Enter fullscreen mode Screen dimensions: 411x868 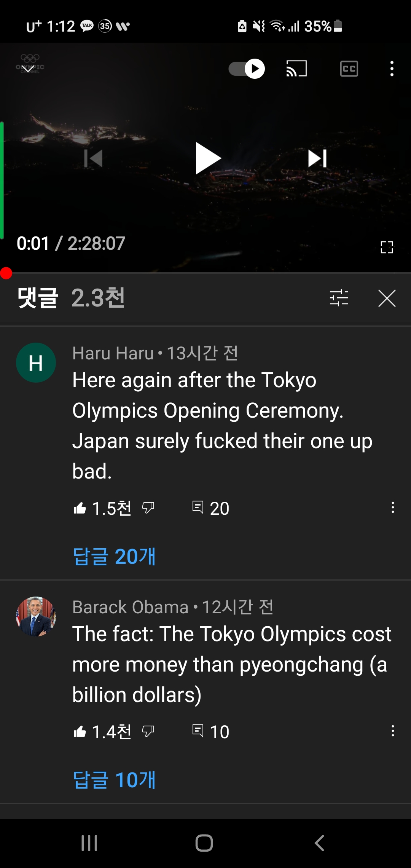coord(387,247)
